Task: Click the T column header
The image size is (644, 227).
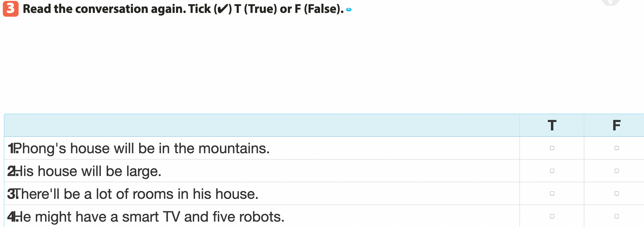Action: (x=552, y=125)
